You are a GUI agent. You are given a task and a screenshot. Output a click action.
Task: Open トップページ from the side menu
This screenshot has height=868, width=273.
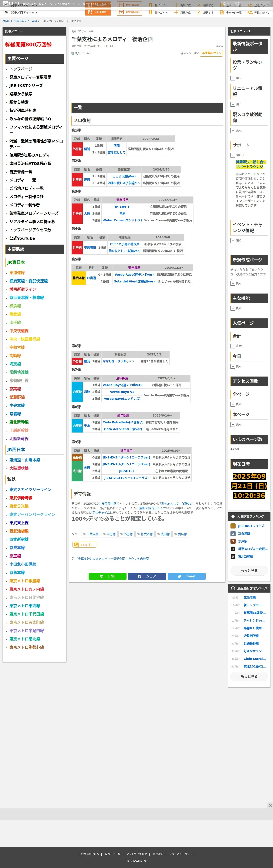(x=21, y=69)
